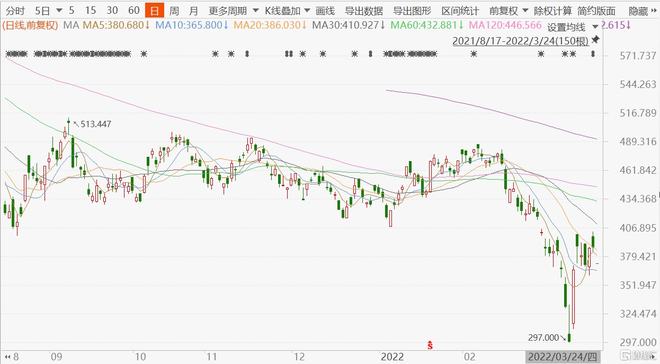660x364 pixels.
Task: Open the dropdown arrow next to 5日
Action: point(59,10)
